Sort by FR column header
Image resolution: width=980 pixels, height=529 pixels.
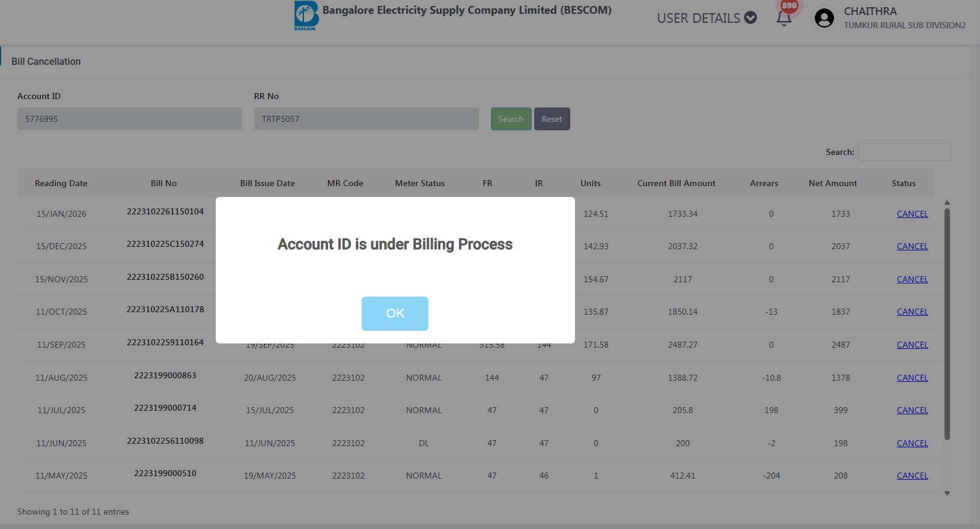487,183
